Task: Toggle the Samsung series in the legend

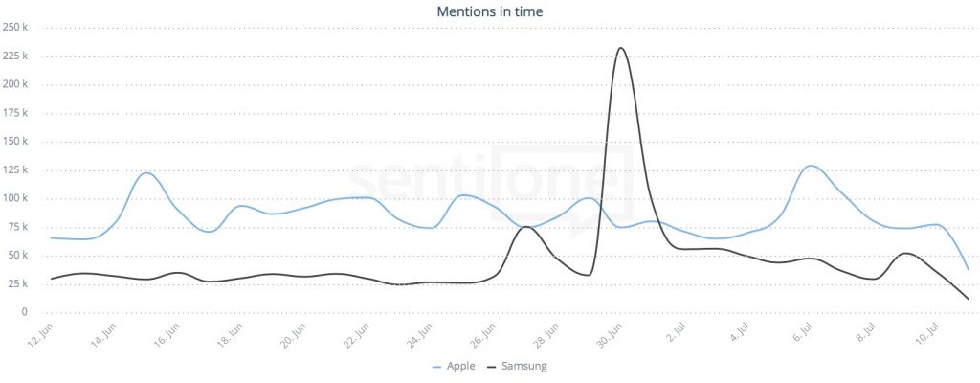Action: [x=523, y=366]
